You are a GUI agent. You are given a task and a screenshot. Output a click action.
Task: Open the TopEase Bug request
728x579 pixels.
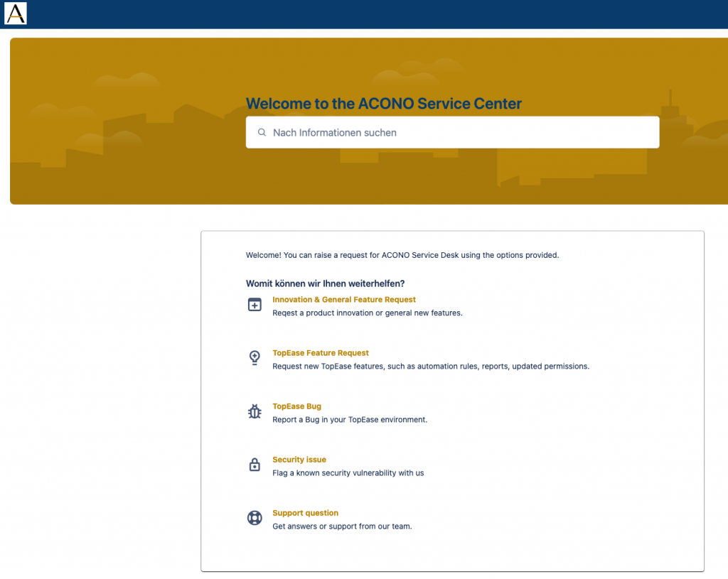tap(296, 406)
